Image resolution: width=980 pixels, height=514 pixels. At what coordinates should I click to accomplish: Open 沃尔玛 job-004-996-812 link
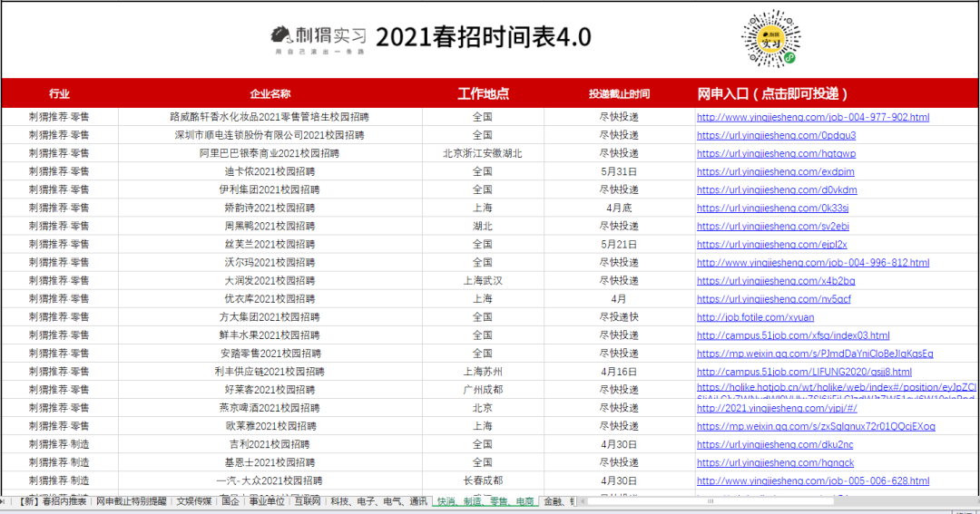tap(812, 262)
